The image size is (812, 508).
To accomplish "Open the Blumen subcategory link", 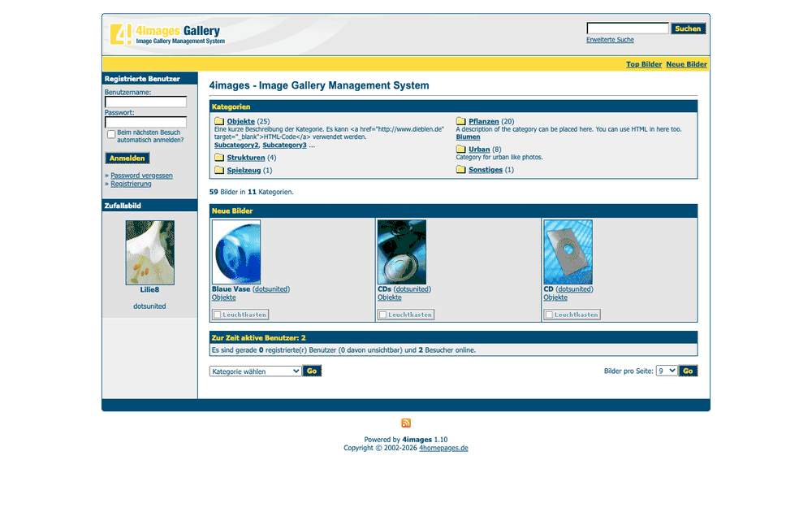I will pos(469,137).
